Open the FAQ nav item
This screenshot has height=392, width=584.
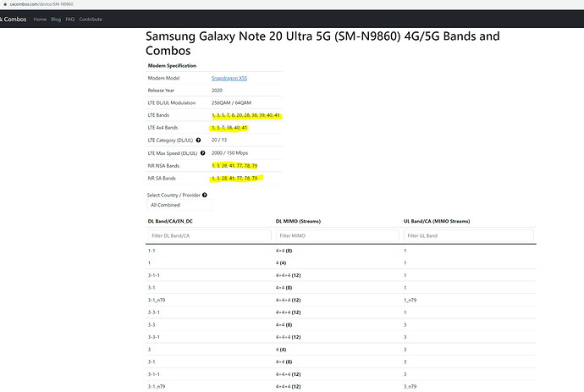(70, 19)
